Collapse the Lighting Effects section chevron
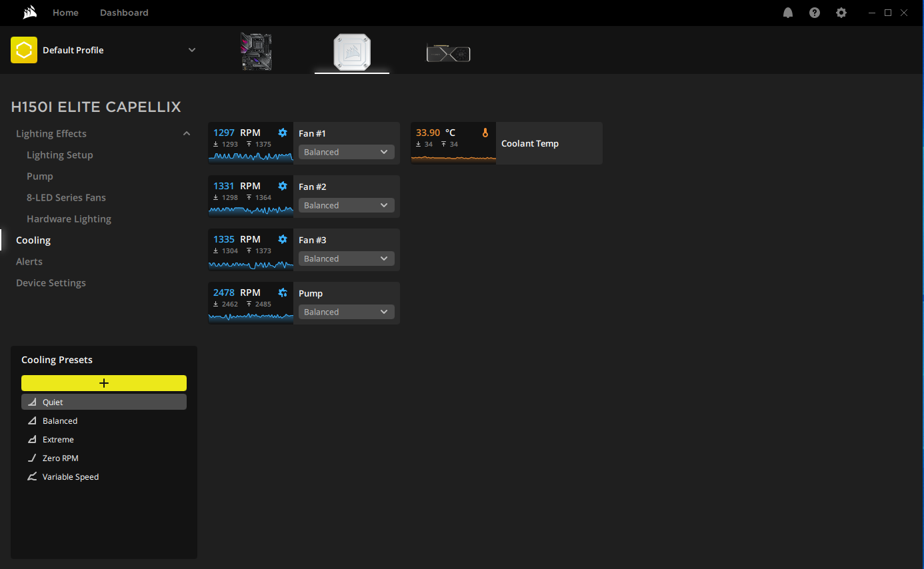This screenshot has height=569, width=924. (x=187, y=134)
